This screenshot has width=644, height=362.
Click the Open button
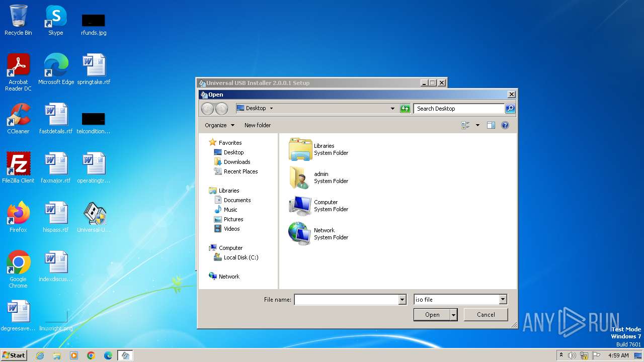(x=432, y=315)
